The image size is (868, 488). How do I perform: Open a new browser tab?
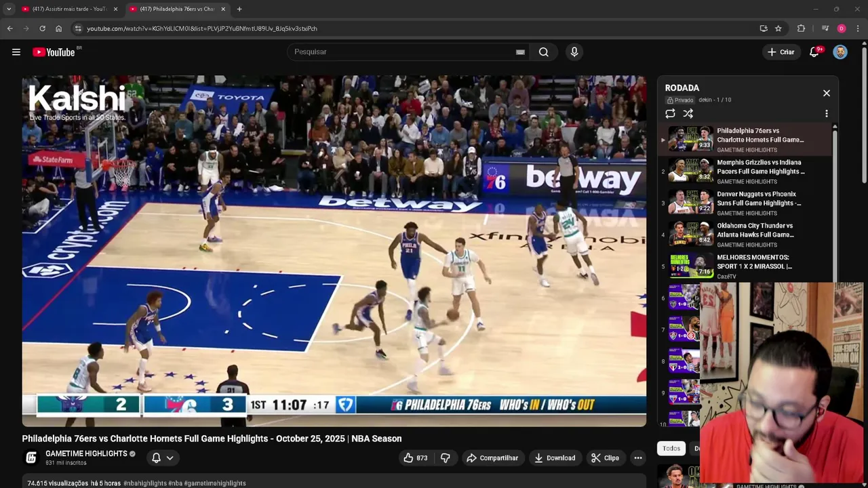[239, 9]
